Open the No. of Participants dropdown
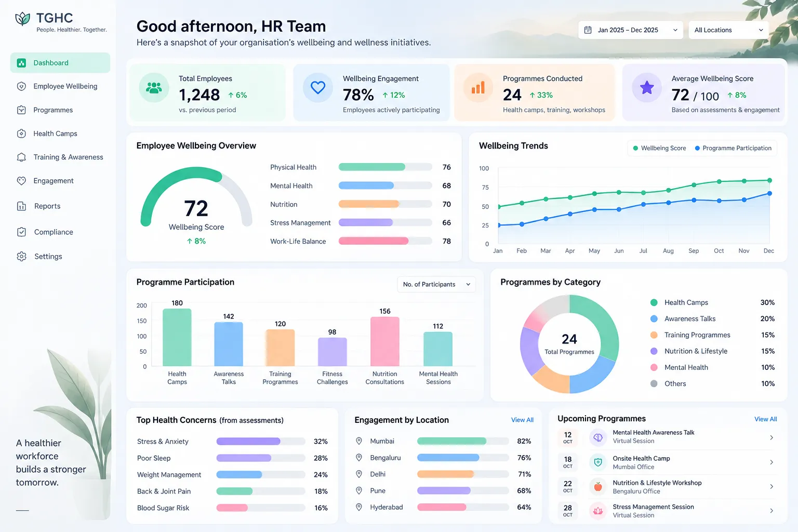The height and width of the screenshot is (532, 798). [436, 284]
